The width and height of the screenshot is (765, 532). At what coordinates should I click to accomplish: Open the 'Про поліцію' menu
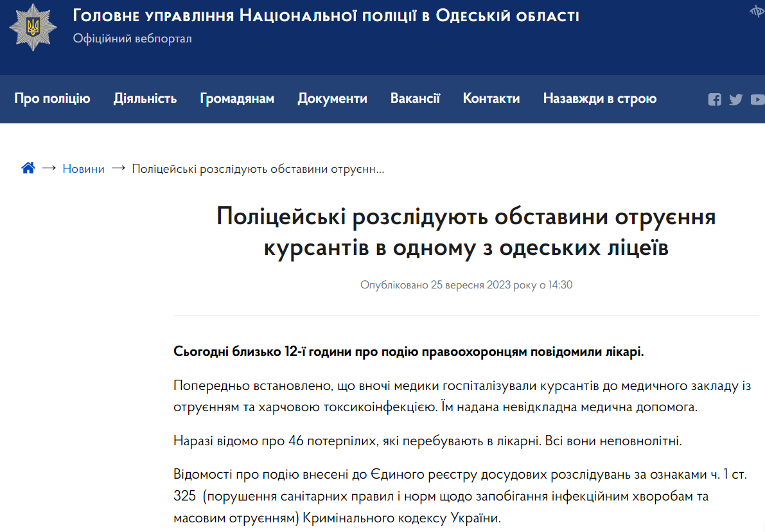point(52,99)
